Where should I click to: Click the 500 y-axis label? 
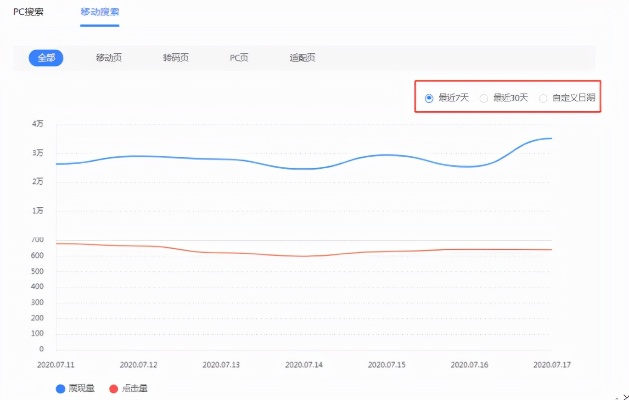point(37,271)
